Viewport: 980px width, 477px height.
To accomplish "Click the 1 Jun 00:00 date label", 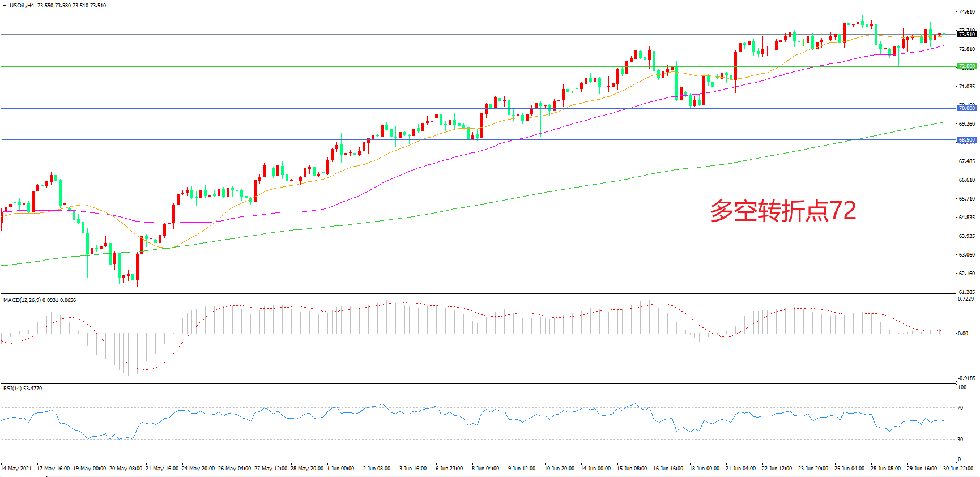I will (x=340, y=469).
